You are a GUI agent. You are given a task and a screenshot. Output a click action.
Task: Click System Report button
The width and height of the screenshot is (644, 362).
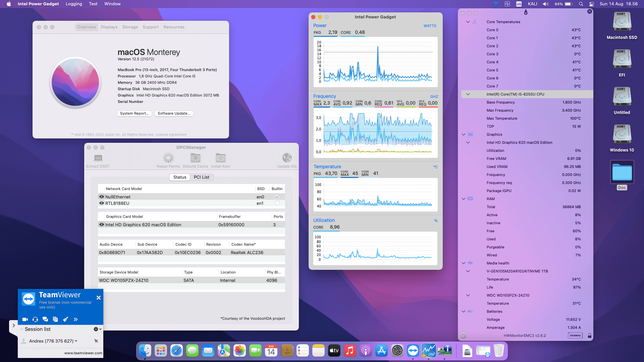pos(135,113)
